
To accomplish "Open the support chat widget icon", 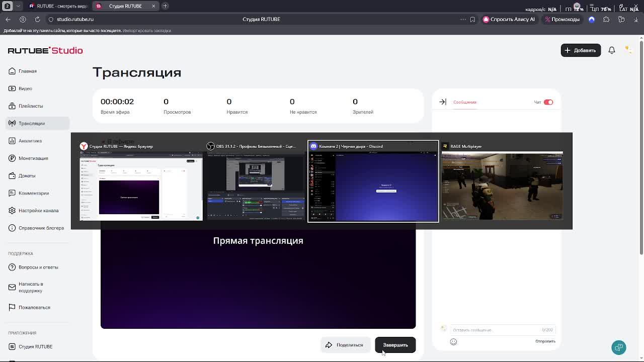I will 619,347.
